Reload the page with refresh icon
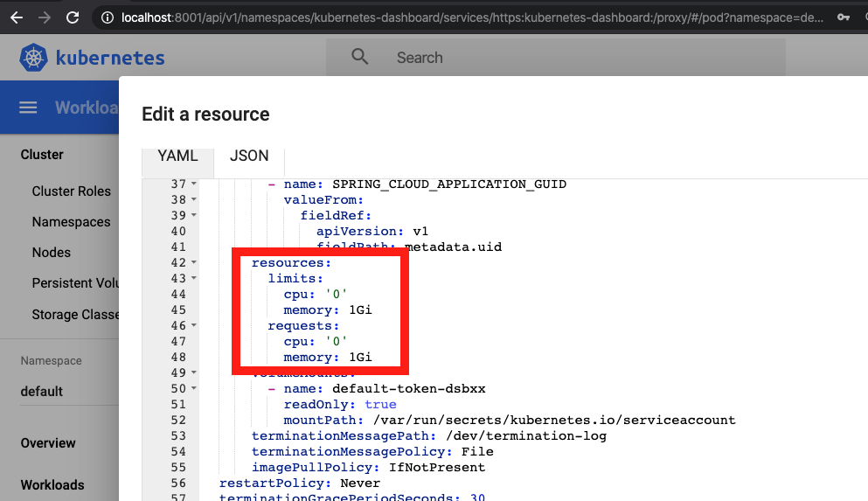Image resolution: width=868 pixels, height=501 pixels. [x=73, y=17]
